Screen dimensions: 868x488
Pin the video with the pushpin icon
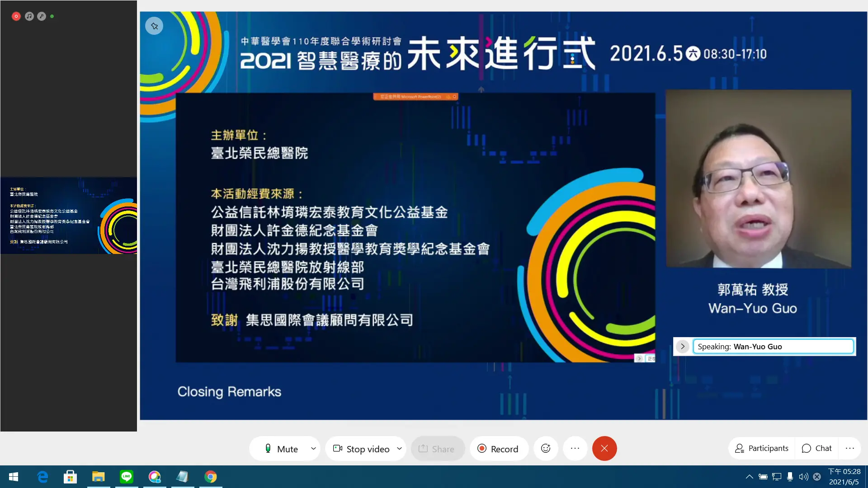coord(154,26)
